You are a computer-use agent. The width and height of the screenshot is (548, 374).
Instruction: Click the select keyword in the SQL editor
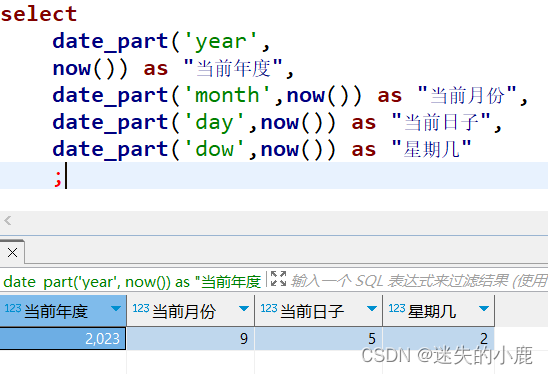39,14
